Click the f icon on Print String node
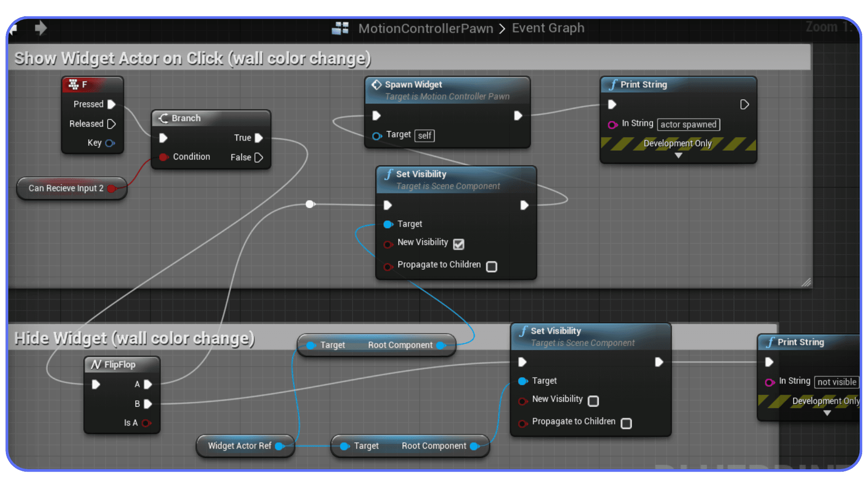The height and width of the screenshot is (488, 868). coord(613,84)
